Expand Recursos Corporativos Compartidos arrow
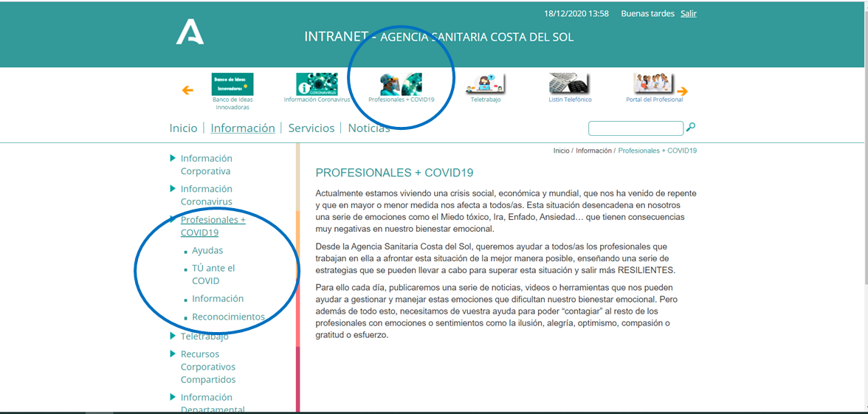Image resolution: width=868 pixels, height=414 pixels. click(173, 353)
